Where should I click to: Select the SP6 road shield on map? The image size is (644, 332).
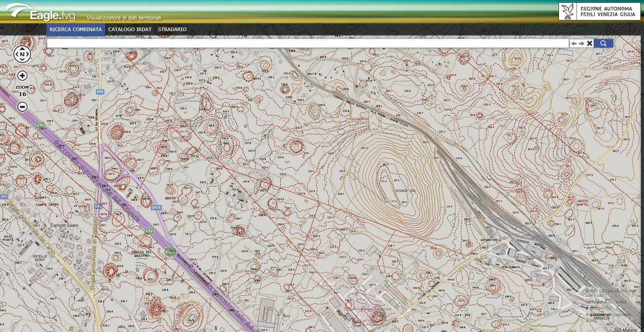(100, 92)
